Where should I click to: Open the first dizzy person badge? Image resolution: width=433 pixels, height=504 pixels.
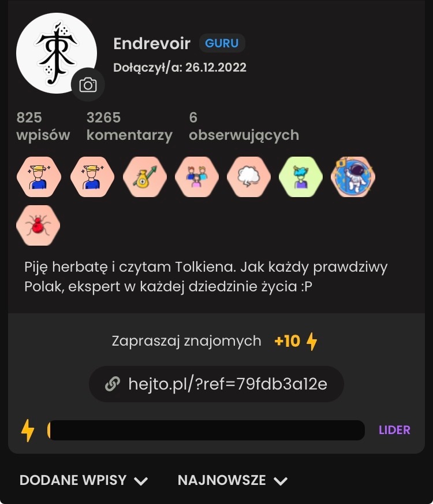pyautogui.click(x=39, y=177)
